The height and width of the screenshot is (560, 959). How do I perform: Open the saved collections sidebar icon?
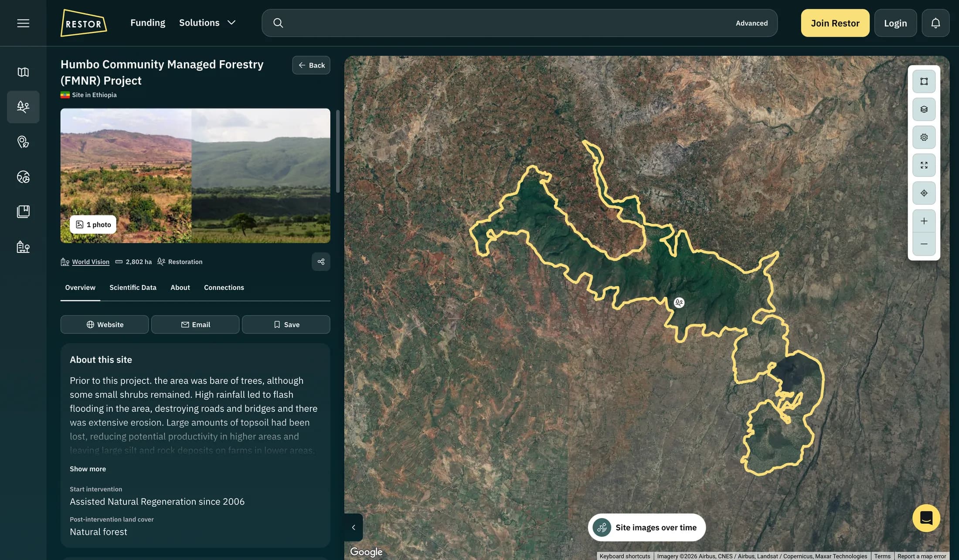[x=23, y=212]
